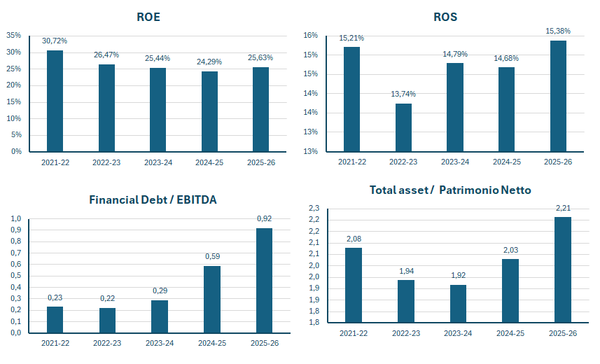Viewport: 600px width, 364px height.
Task: Click 2021-22 axis label under ROE chart
Action: 55,162
